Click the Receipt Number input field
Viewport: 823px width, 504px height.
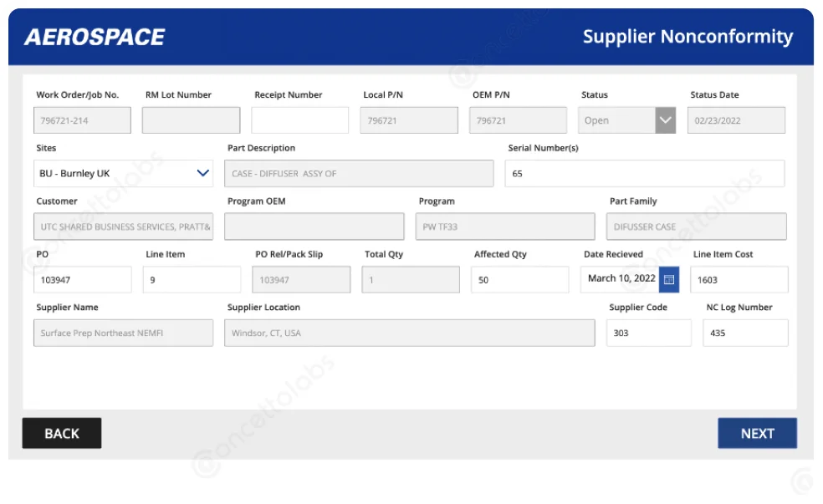pos(299,120)
